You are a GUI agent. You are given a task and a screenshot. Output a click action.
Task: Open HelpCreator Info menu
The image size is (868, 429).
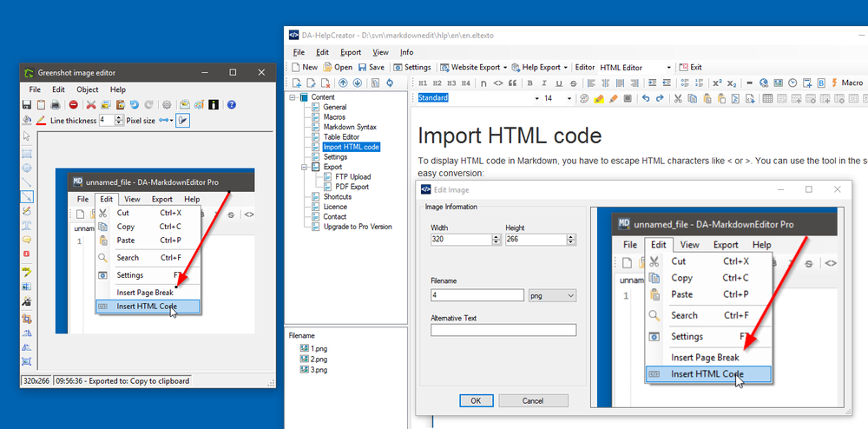(x=407, y=52)
